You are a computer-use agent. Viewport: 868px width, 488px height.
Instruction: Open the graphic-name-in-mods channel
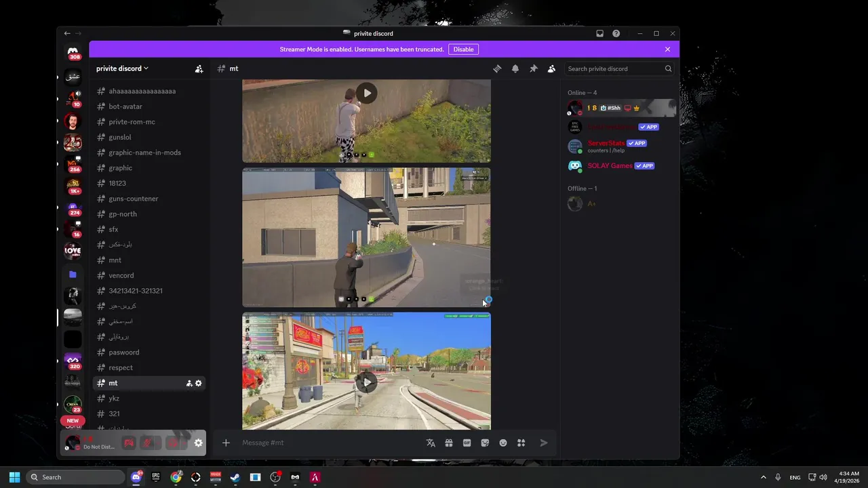(x=149, y=152)
